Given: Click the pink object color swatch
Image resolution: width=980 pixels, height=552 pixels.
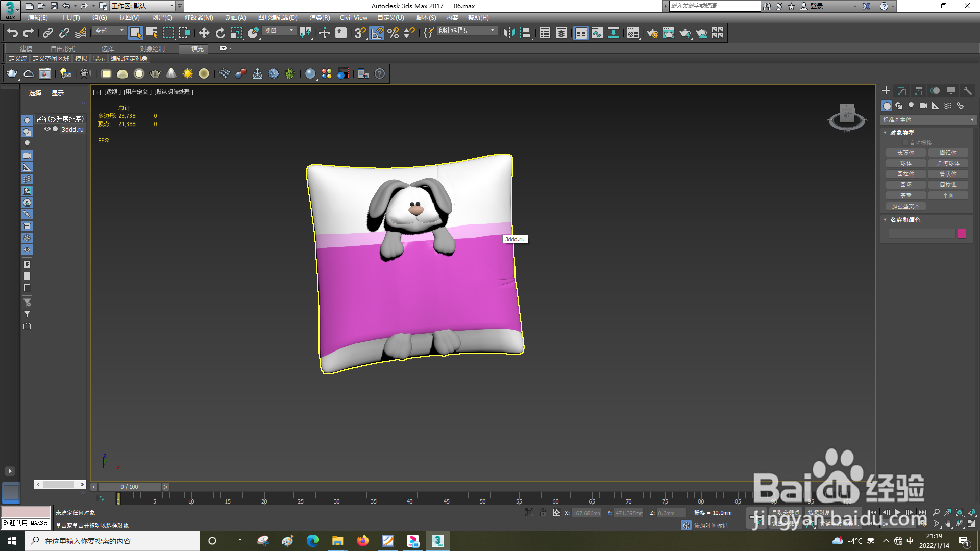Looking at the screenshot, I should (962, 234).
